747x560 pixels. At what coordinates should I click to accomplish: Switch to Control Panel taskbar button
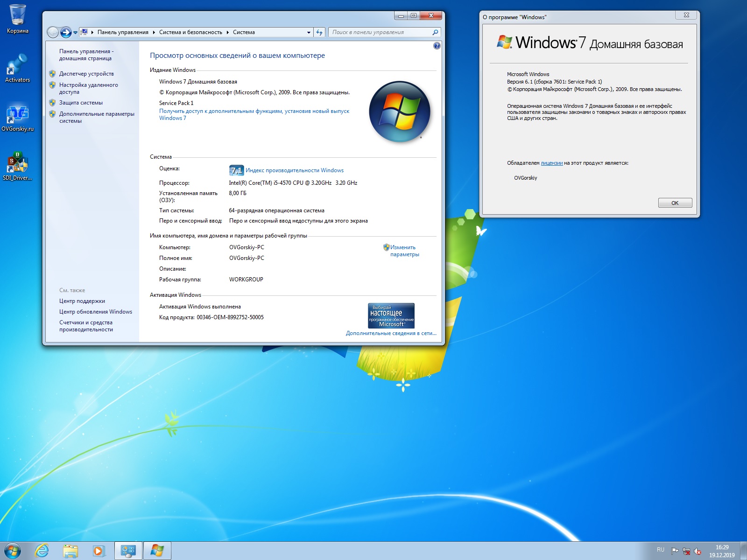pos(128,551)
